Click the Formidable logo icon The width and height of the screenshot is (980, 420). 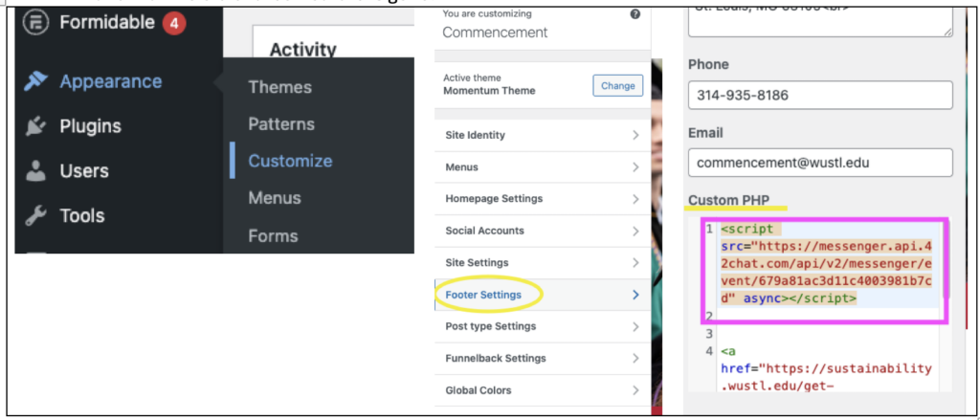tap(36, 23)
